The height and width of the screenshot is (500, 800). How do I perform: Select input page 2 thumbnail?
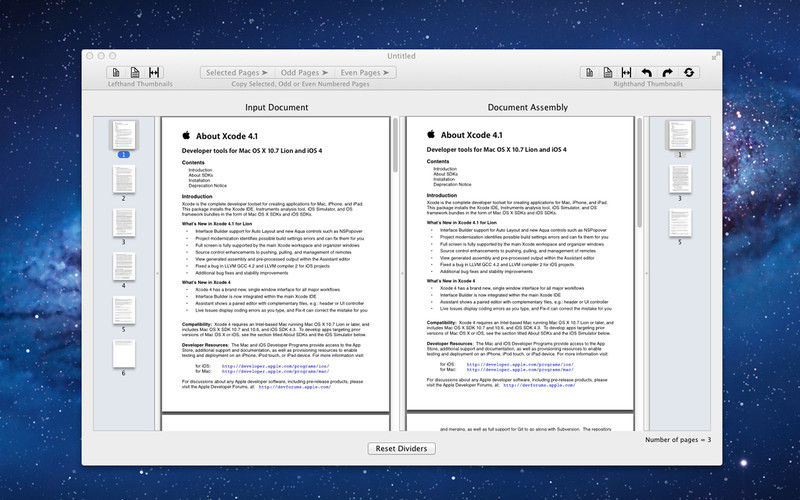tap(123, 179)
